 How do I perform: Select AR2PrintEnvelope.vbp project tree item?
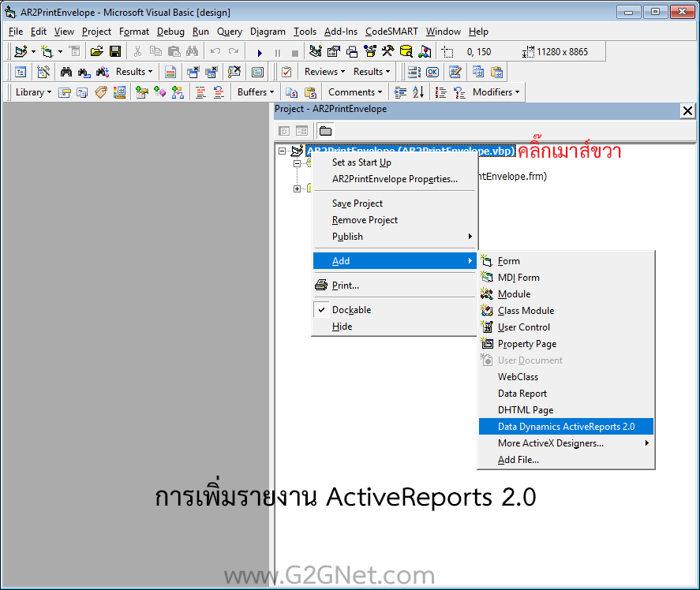pos(410,151)
